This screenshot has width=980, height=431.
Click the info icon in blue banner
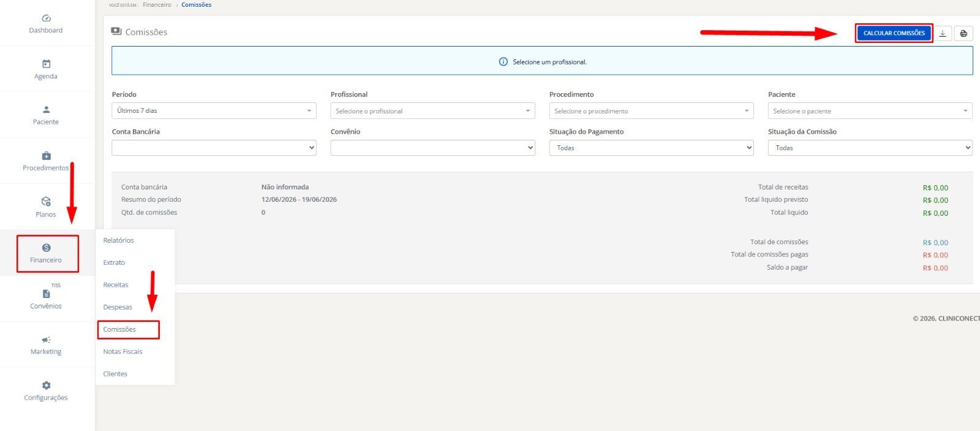[x=503, y=62]
